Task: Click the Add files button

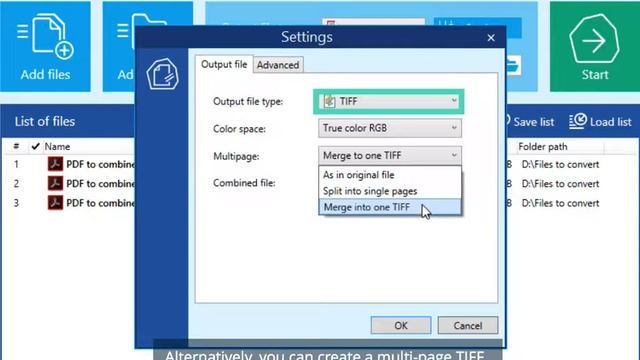Action: click(45, 47)
